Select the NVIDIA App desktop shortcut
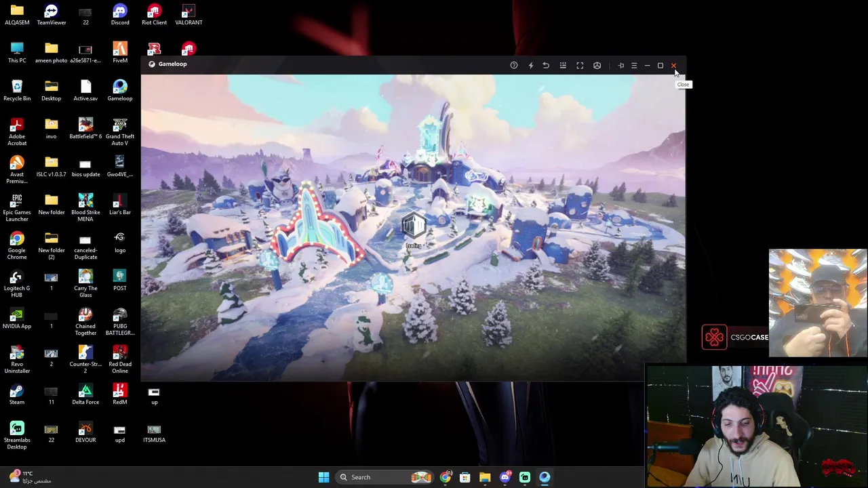 pyautogui.click(x=17, y=319)
